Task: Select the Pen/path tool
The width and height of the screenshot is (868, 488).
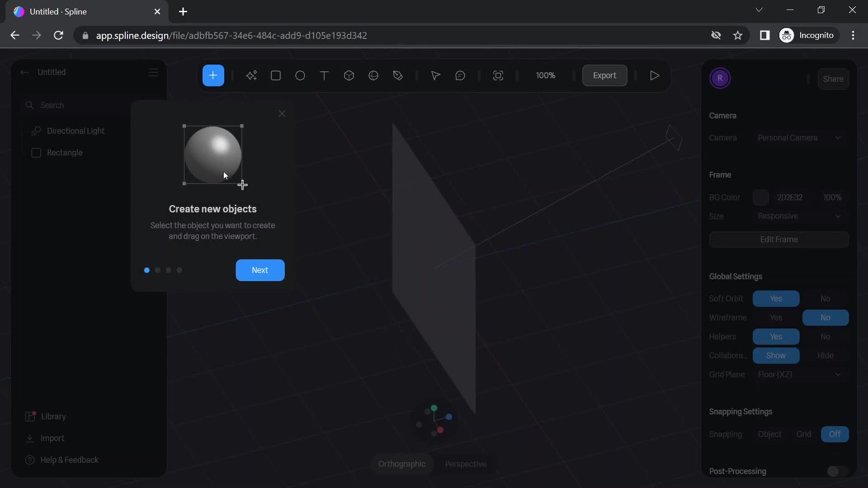Action: click(x=398, y=75)
